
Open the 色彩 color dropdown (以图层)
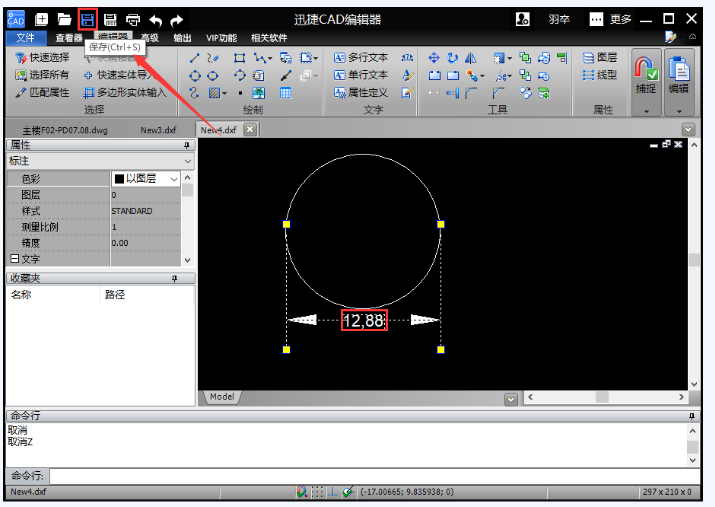(174, 178)
